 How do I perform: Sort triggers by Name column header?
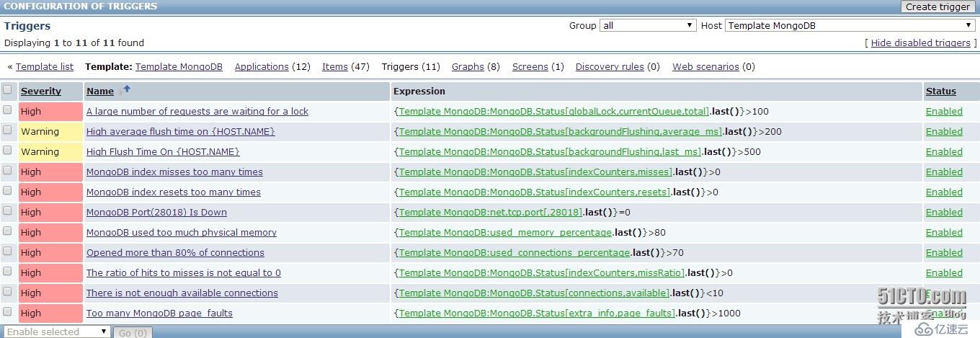pos(100,91)
